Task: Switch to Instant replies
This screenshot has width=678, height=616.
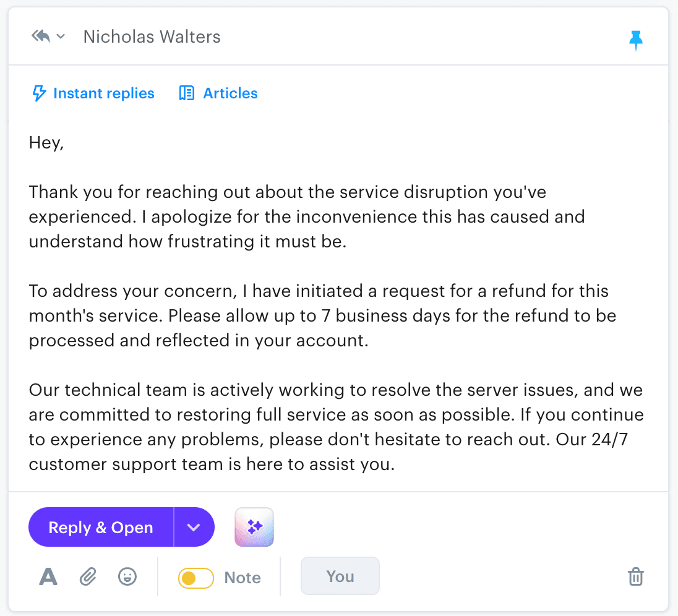Action: [103, 93]
